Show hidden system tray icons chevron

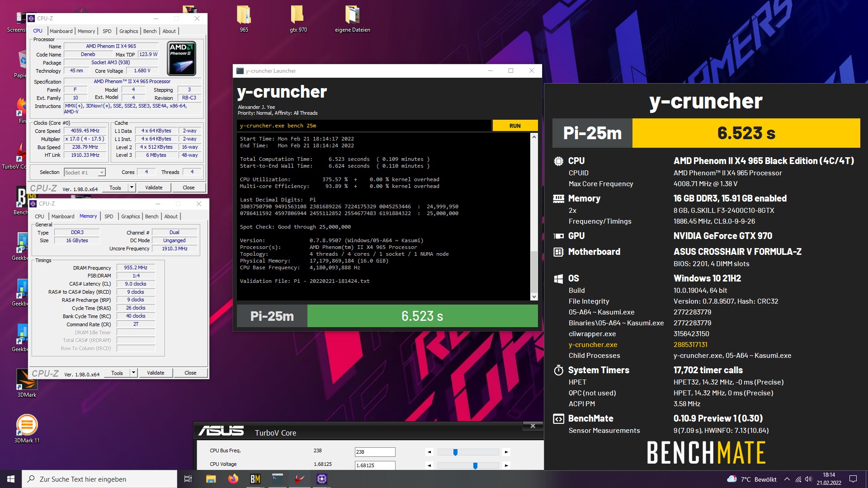(787, 479)
